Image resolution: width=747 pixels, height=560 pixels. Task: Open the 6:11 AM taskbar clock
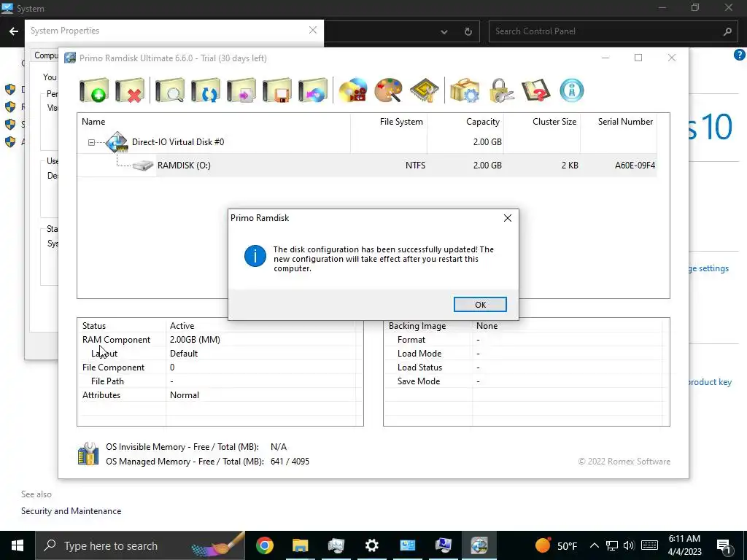click(684, 545)
